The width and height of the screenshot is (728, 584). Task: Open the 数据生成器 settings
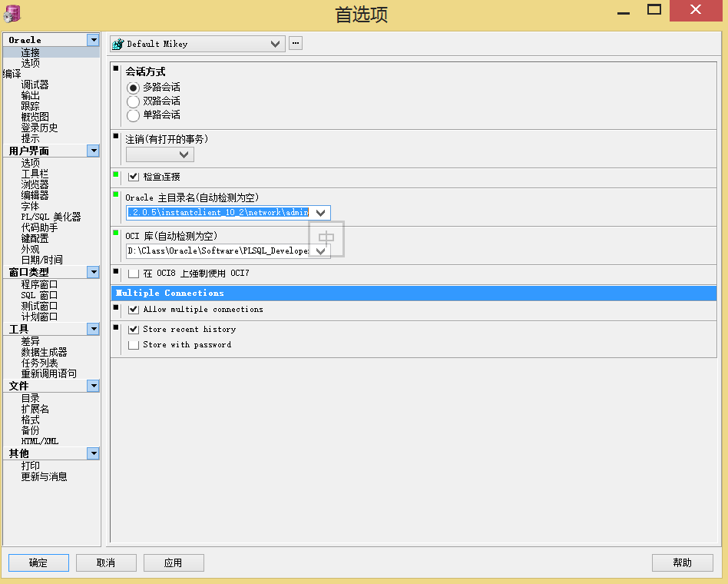pos(44,352)
